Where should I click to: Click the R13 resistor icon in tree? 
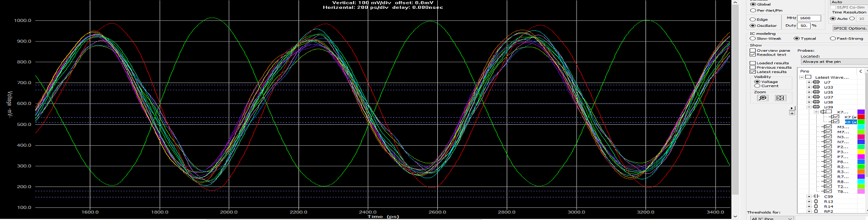click(x=816, y=202)
